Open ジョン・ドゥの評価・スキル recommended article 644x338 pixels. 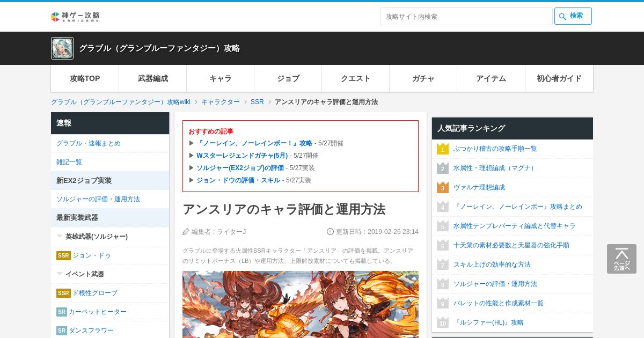coord(238,180)
